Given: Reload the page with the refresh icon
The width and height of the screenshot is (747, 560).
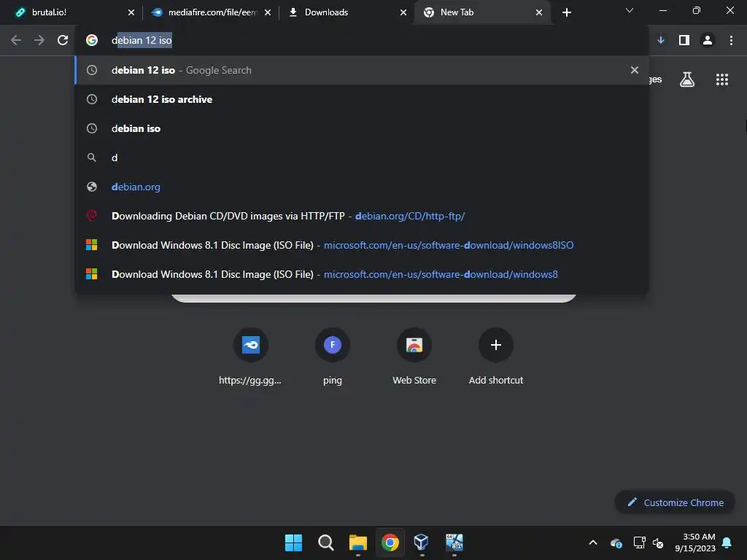Looking at the screenshot, I should coord(63,41).
